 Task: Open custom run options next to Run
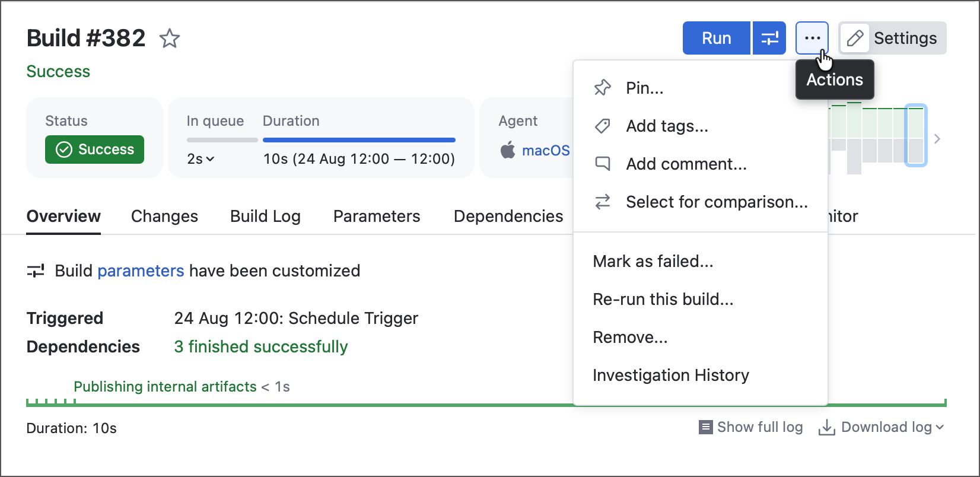point(769,38)
